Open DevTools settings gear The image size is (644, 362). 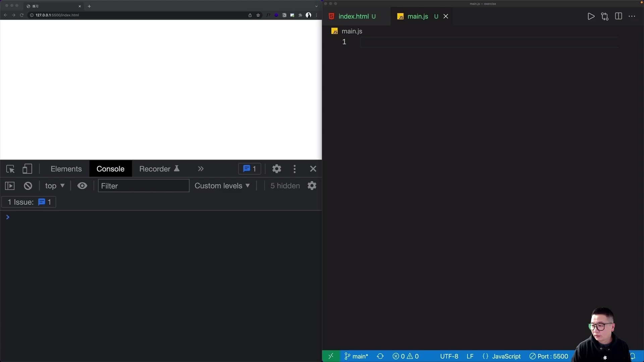pyautogui.click(x=276, y=169)
